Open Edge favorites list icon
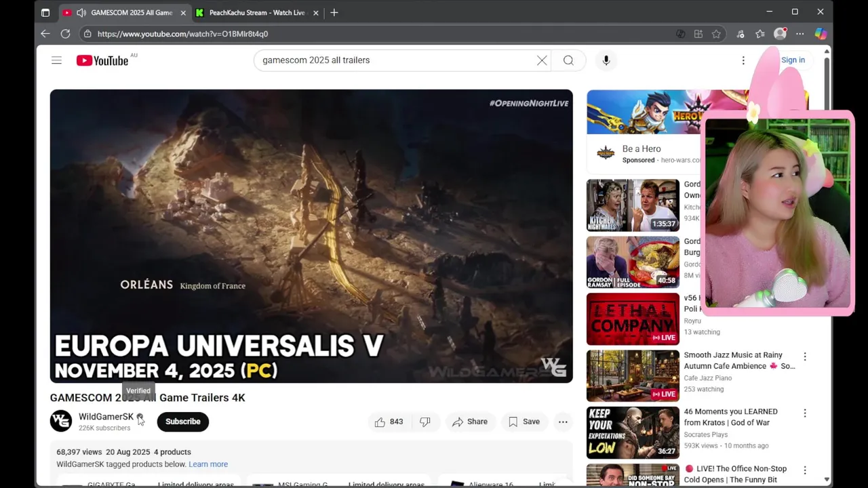 760,34
